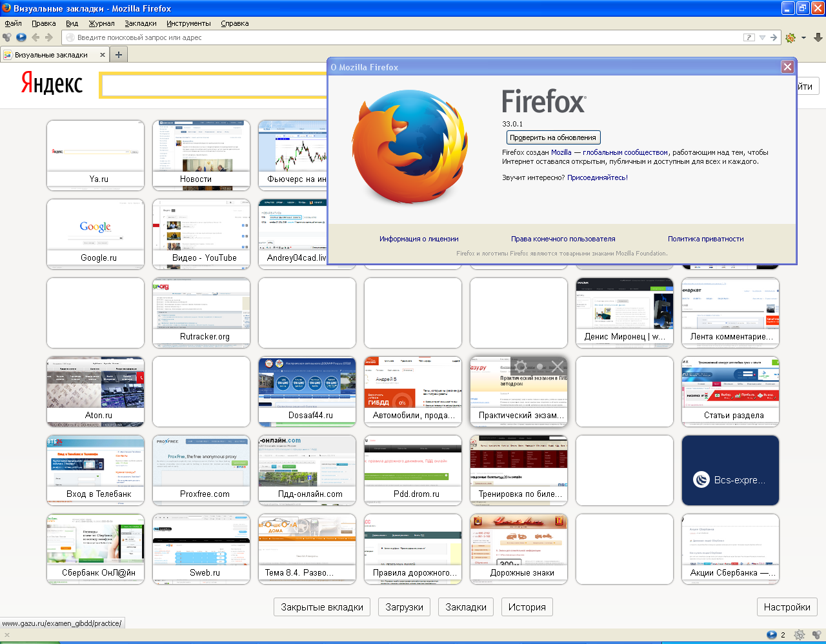Follow the Присоединяйтесь link
The height and width of the screenshot is (644, 826).
[x=596, y=177]
